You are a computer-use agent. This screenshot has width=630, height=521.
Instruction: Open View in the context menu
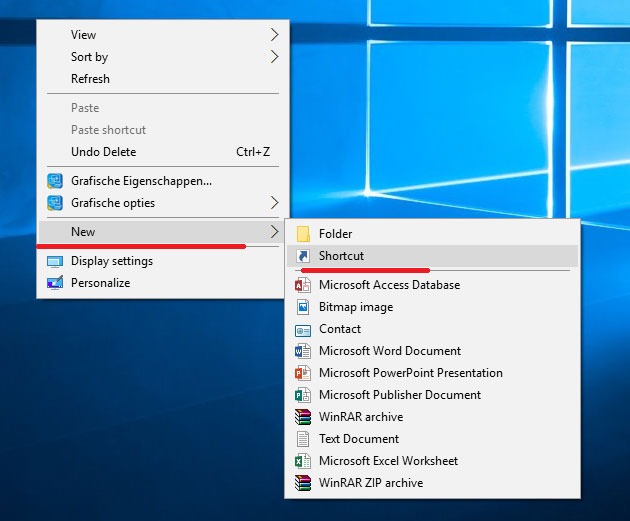pyautogui.click(x=163, y=35)
